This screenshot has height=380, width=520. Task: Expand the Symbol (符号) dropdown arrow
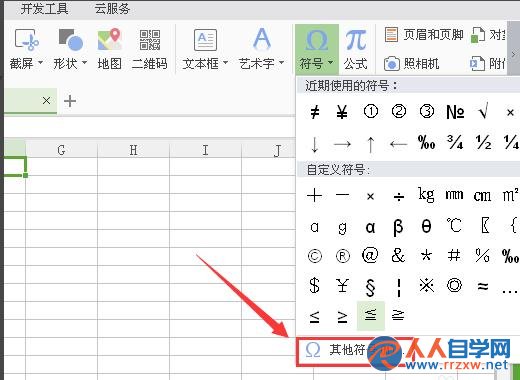(330, 62)
